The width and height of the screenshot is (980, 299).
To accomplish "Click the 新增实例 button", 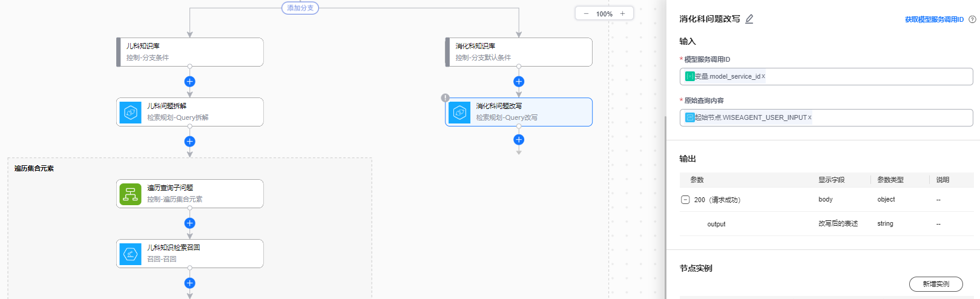I will 935,284.
